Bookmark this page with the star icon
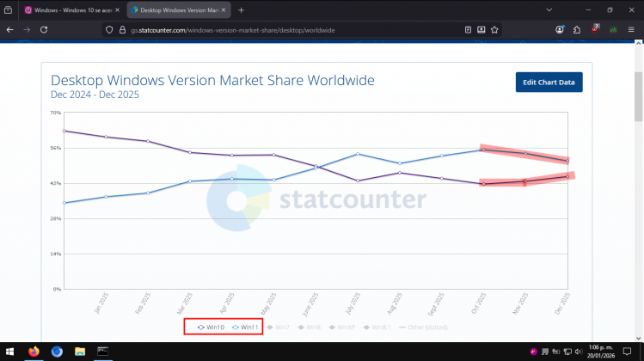 point(494,29)
